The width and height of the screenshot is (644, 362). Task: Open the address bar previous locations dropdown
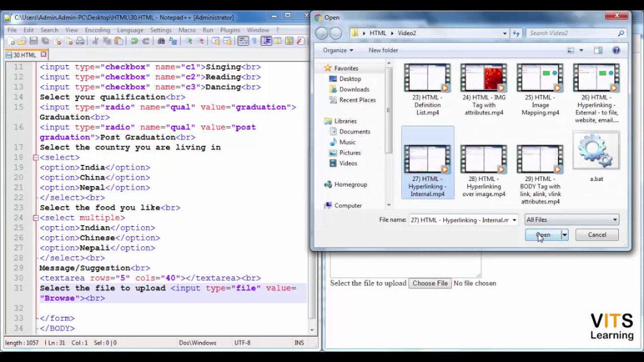(x=505, y=33)
